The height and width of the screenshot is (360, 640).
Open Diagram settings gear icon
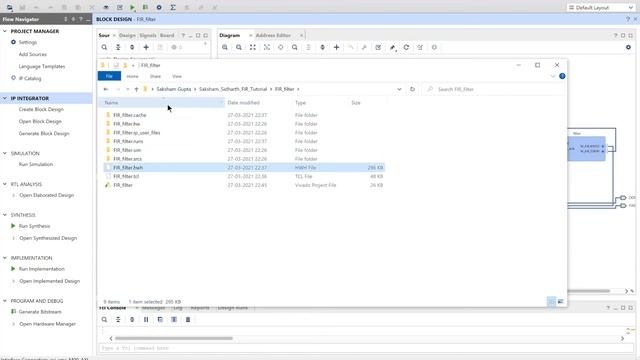pos(628,47)
